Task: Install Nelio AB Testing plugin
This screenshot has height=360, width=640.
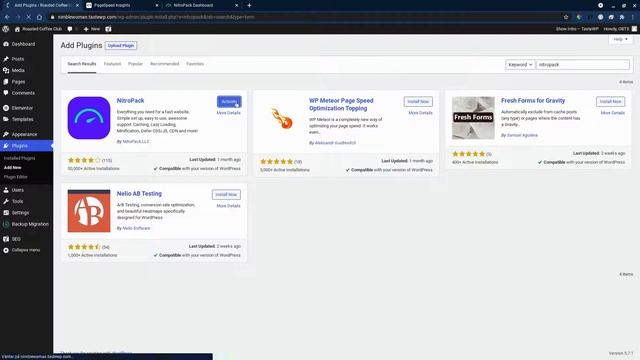Action: coord(226,195)
